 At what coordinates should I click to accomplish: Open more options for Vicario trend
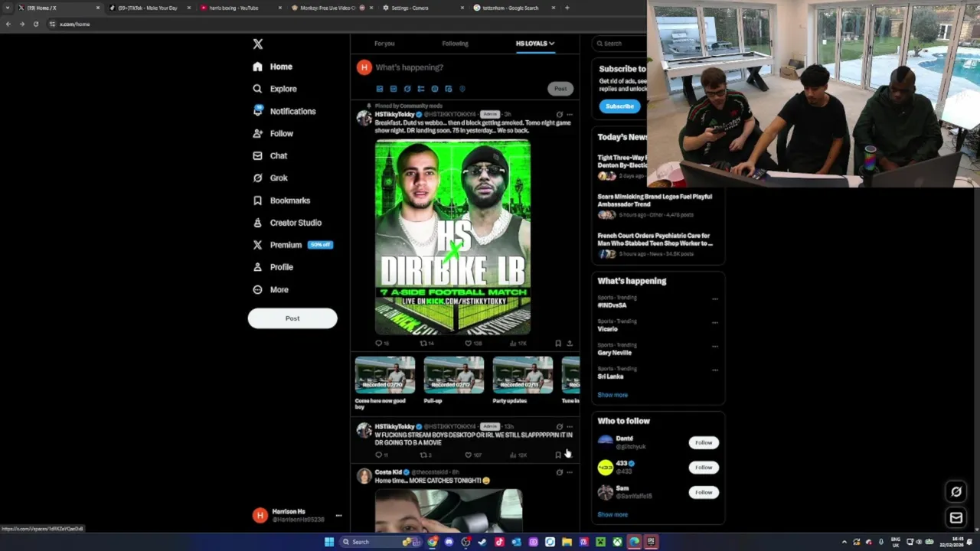[715, 322]
